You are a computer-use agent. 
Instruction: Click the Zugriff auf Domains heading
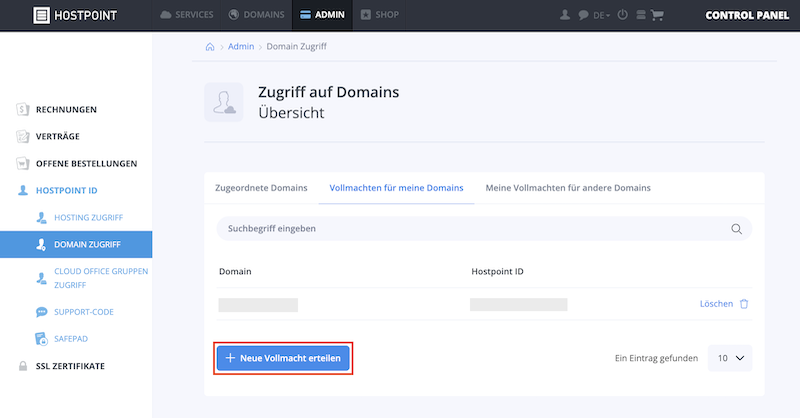coord(329,92)
